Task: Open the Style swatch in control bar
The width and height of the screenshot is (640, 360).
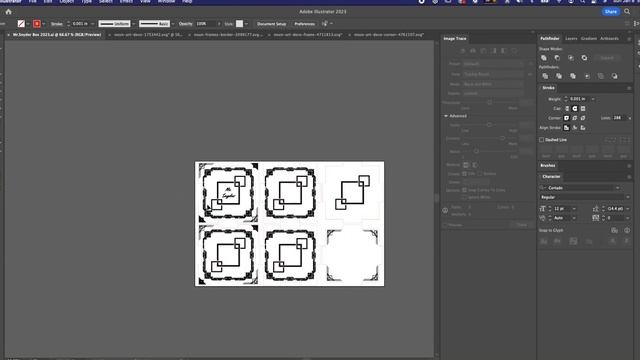Action: click(240, 24)
